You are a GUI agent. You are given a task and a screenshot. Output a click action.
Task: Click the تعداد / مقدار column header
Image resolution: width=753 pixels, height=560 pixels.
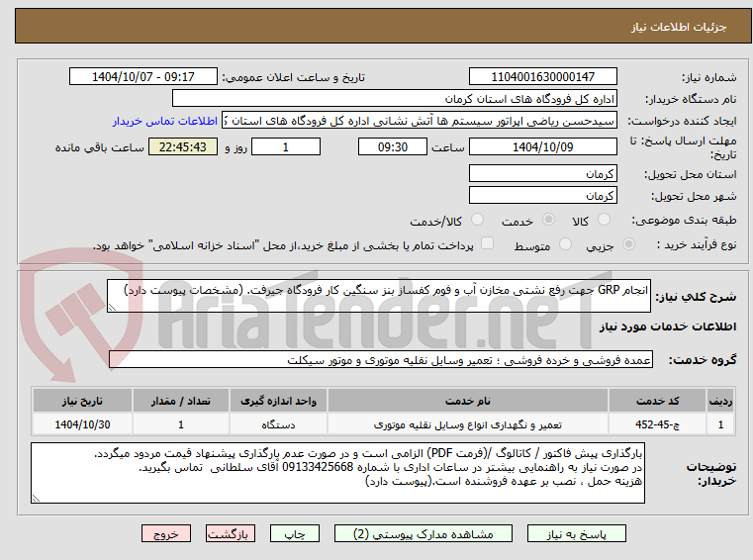(180, 401)
